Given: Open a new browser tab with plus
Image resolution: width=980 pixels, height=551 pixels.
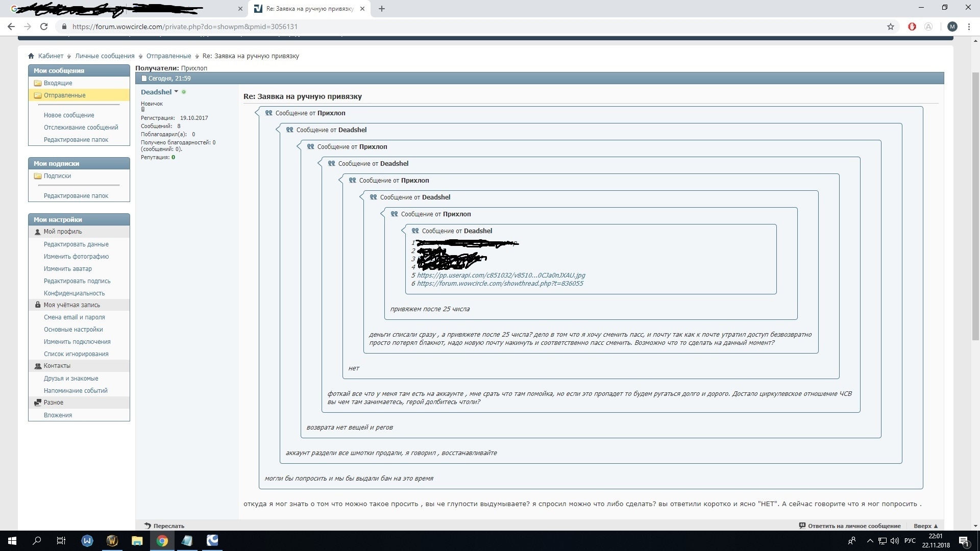Looking at the screenshot, I should (x=382, y=9).
